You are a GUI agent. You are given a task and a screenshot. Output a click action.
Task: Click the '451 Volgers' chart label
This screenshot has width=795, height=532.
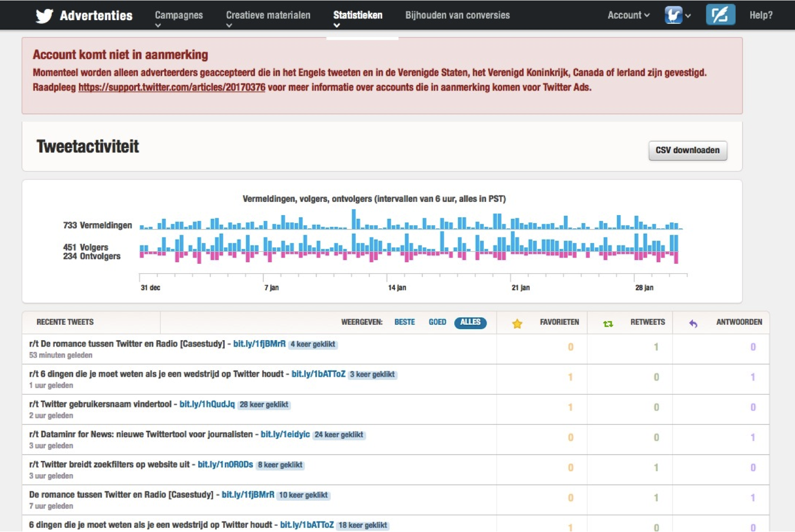point(85,247)
